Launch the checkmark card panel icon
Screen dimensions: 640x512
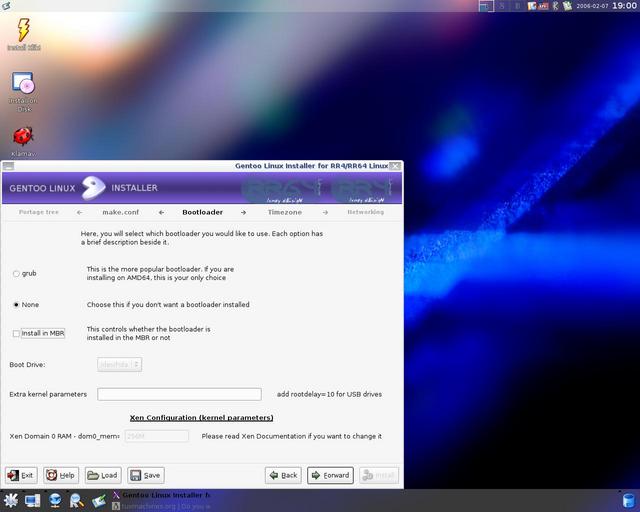point(98,501)
